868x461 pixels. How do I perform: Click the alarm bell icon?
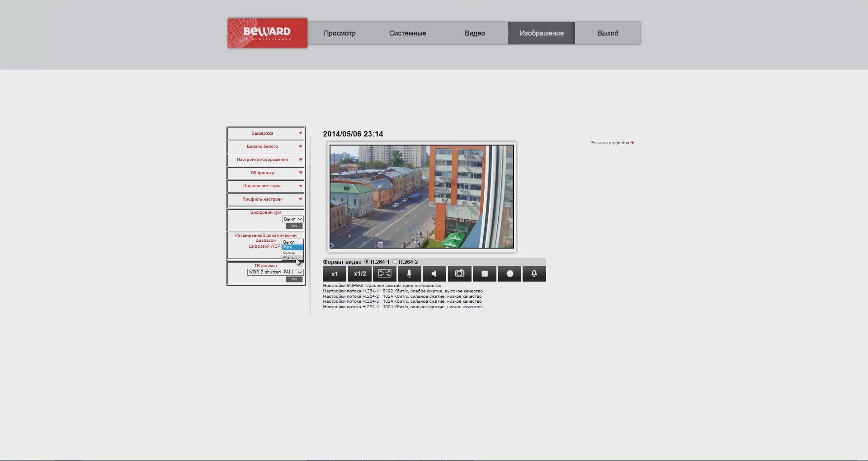(534, 274)
